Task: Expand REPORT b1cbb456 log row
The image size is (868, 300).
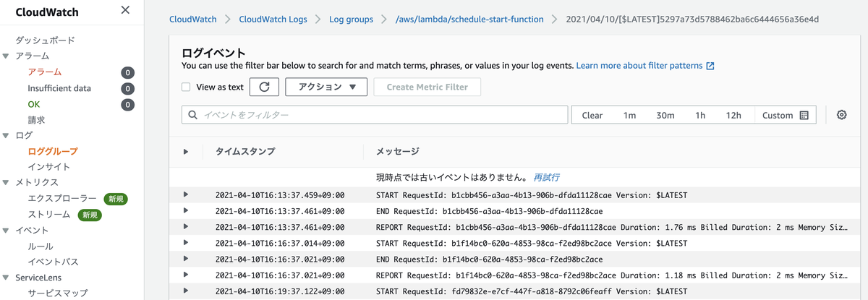Action: coord(186,227)
